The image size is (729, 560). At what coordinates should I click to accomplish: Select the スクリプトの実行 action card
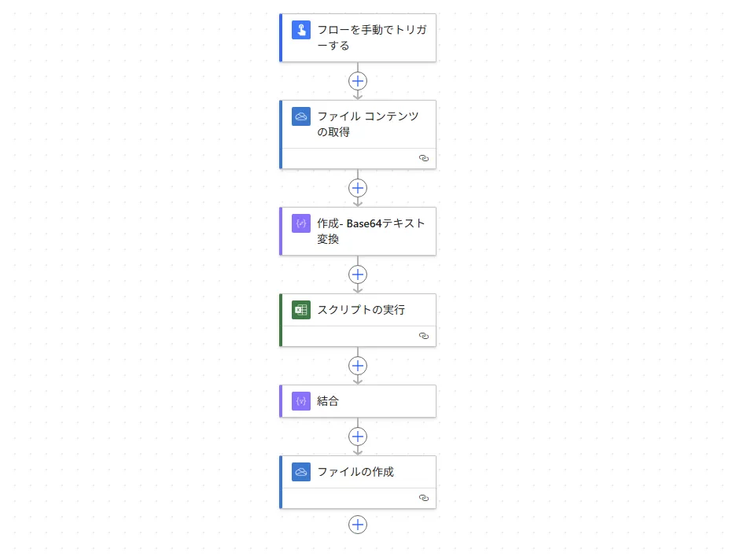pos(358,320)
